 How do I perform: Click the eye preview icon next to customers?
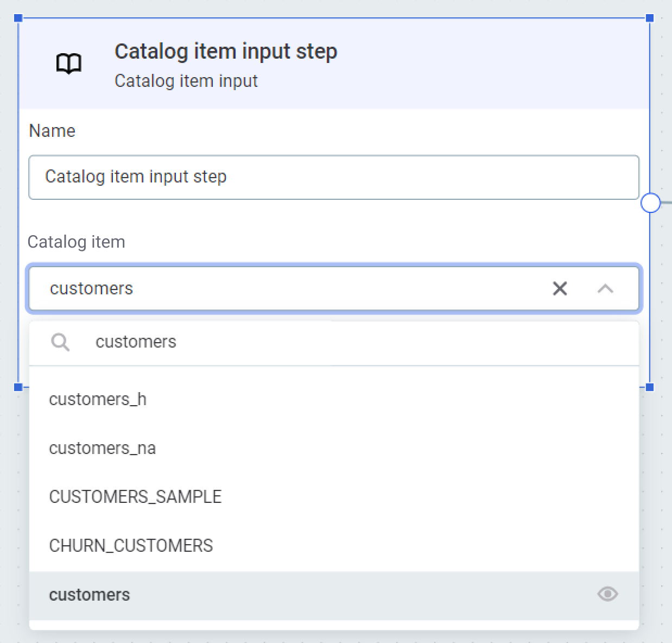coord(607,594)
